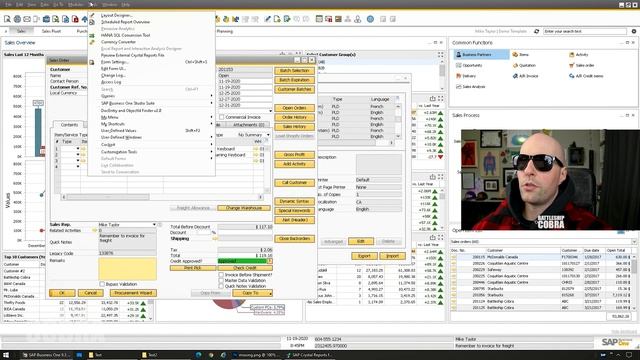Switch to the Contents tab
This screenshot has height=360, width=640.
[69, 124]
